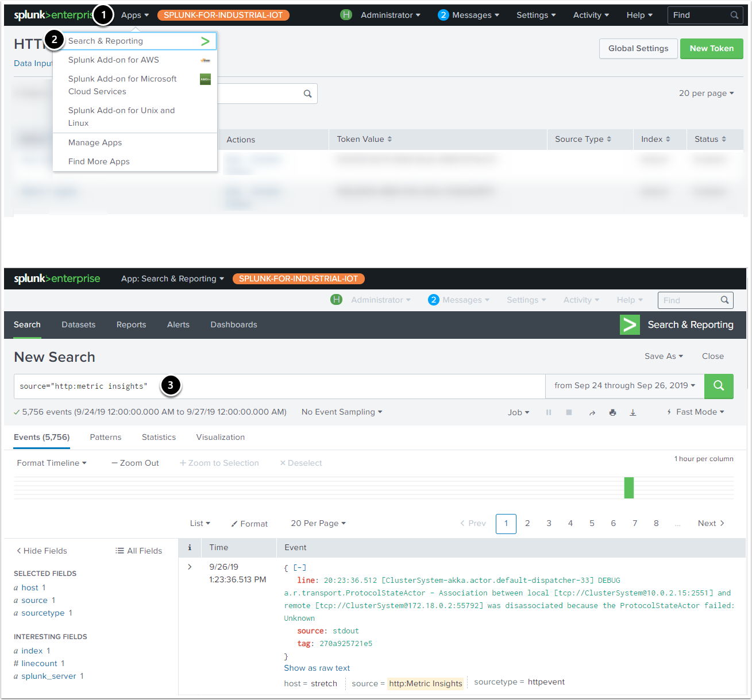Click Show as raw text link
This screenshot has width=752, height=700.
click(317, 668)
